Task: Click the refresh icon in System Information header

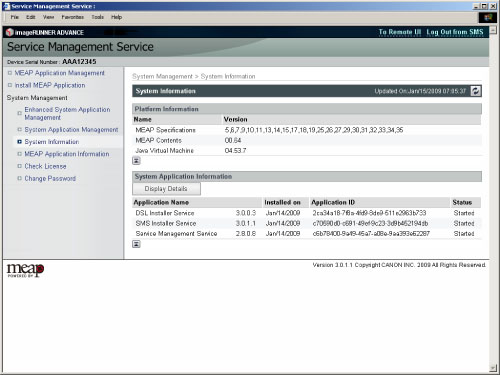Action: [x=476, y=91]
